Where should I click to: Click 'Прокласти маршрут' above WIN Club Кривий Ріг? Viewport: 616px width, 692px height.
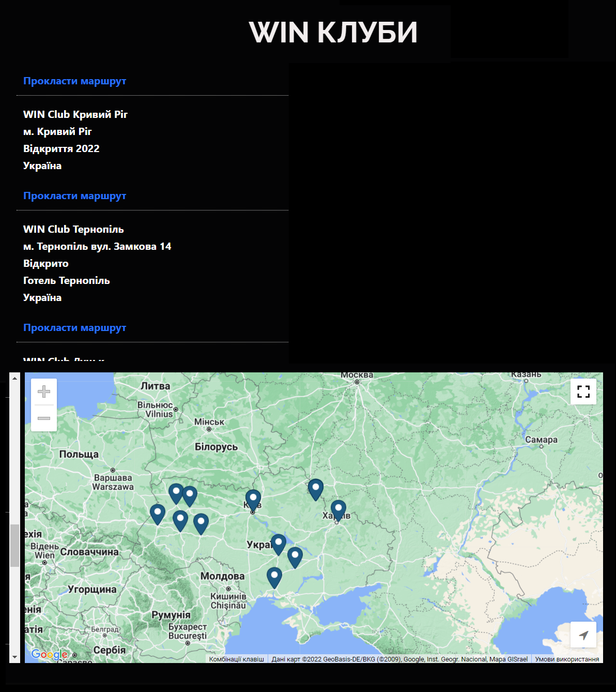click(x=74, y=81)
